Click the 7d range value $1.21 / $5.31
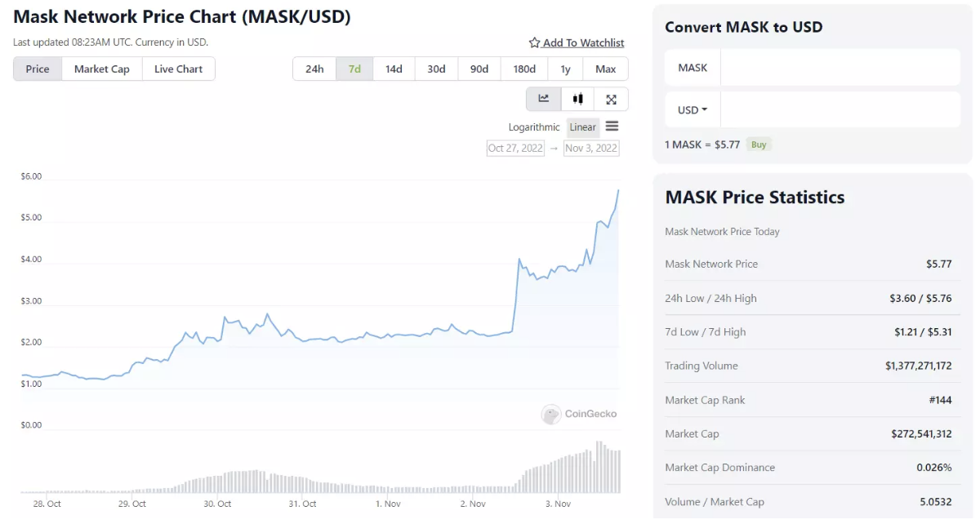Screen dimensions: 980x524 tap(923, 331)
